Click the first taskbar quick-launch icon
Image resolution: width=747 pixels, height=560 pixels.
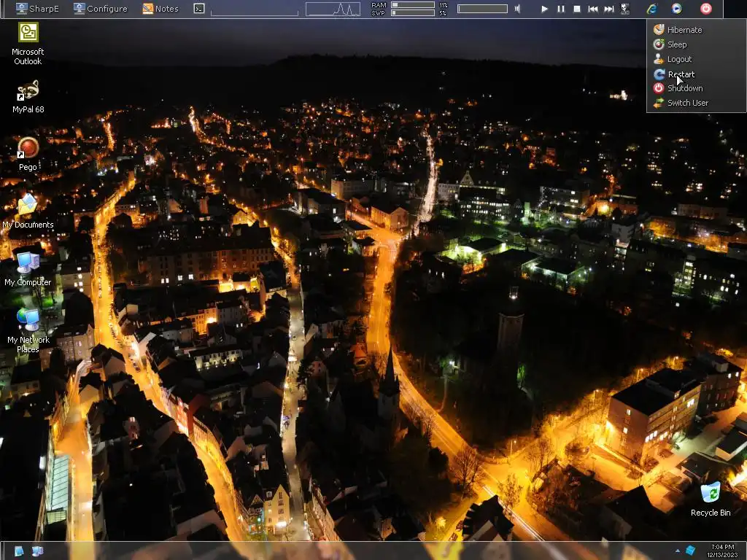click(x=19, y=551)
